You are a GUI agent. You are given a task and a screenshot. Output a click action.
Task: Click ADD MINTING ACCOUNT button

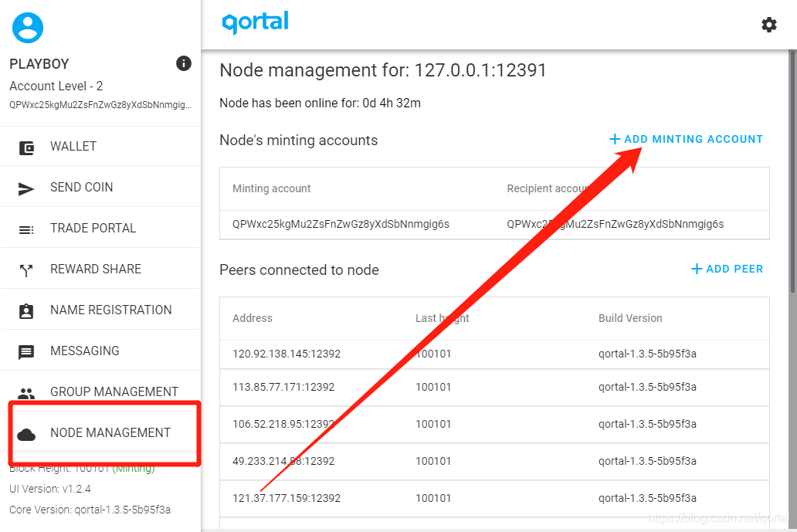(x=687, y=139)
